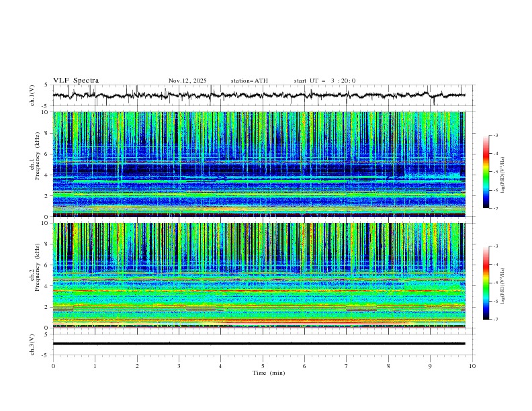This screenshot has height=411, width=532.
Task: Click the date 'Nov.12, 2025'
Action: tap(187, 81)
